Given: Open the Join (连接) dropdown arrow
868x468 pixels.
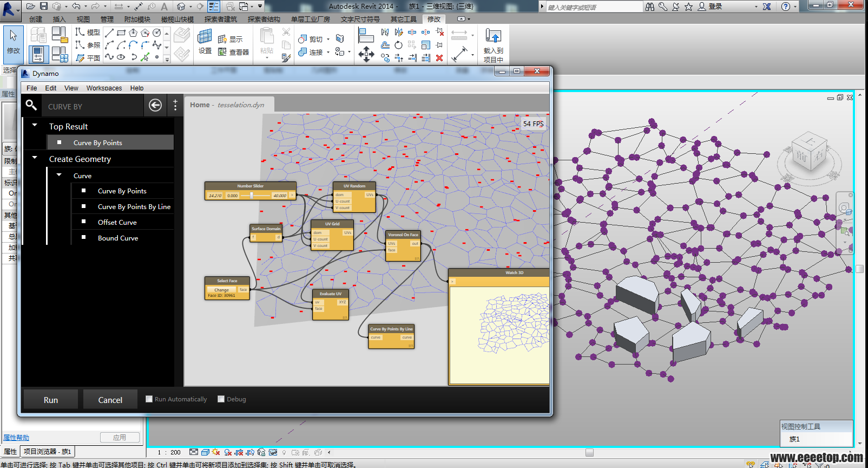Looking at the screenshot, I should point(328,53).
